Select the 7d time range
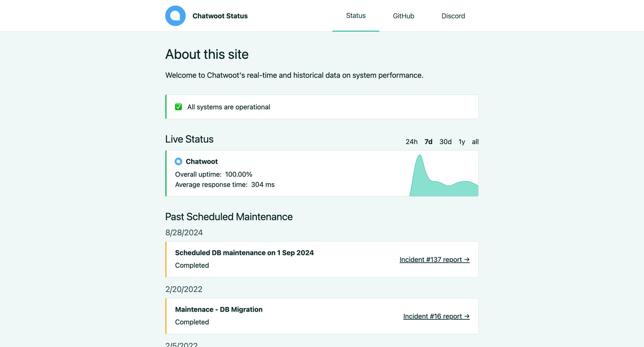This screenshot has height=347, width=644. pos(428,142)
